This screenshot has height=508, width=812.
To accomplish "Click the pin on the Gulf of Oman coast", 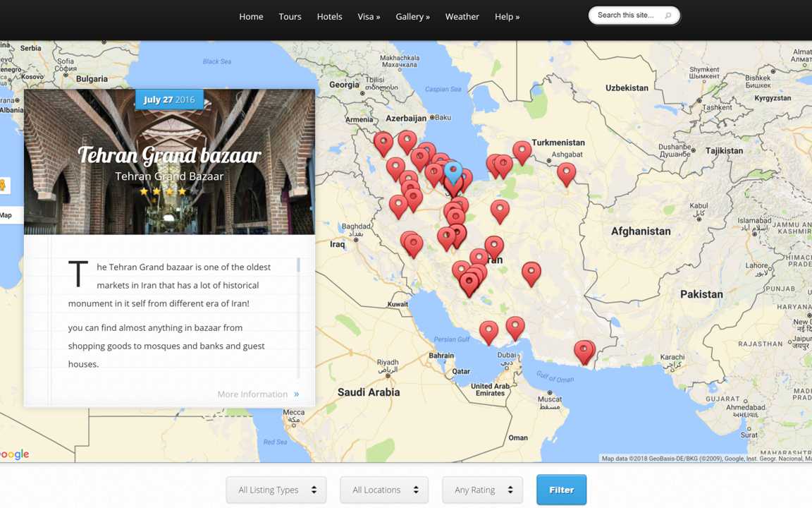I will [x=584, y=351].
